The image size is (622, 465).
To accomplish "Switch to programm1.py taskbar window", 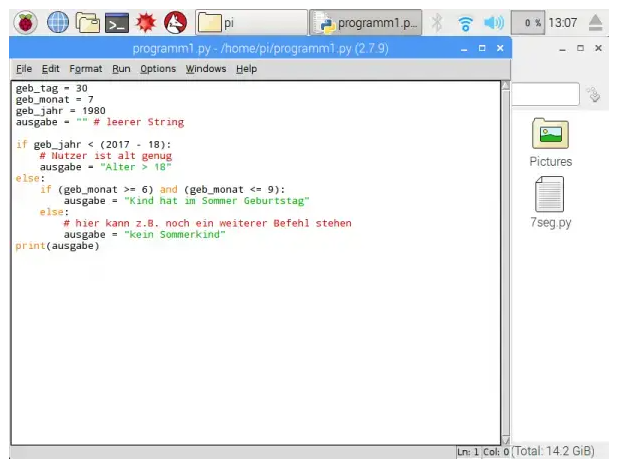I will tap(365, 23).
